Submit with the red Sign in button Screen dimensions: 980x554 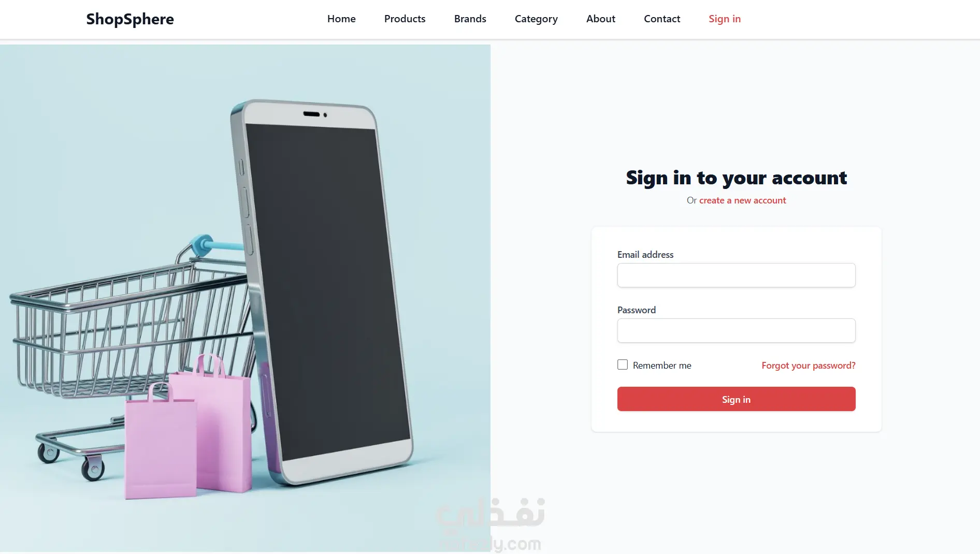(x=736, y=399)
